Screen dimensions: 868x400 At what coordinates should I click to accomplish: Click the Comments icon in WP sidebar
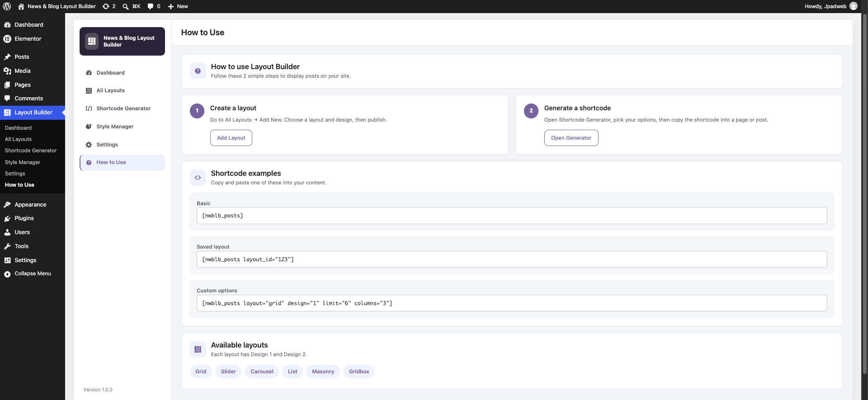coord(7,99)
